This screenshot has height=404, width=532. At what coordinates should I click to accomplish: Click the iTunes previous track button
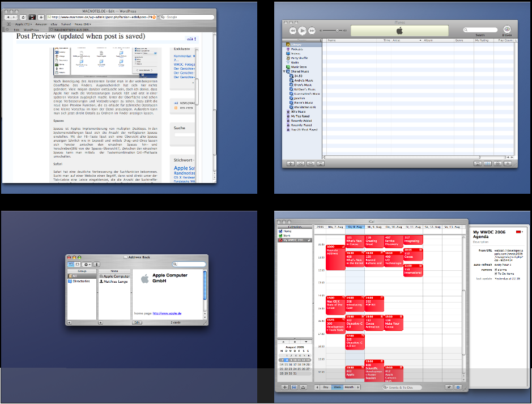click(293, 31)
